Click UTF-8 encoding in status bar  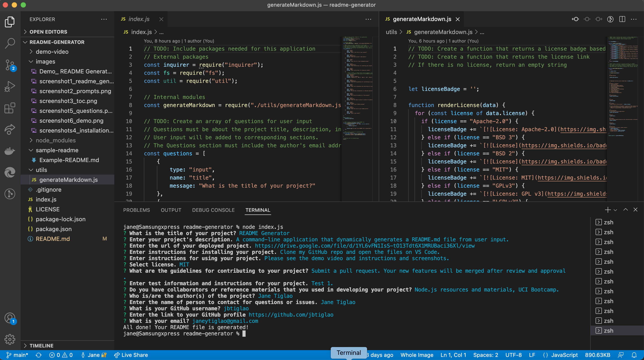coord(514,355)
